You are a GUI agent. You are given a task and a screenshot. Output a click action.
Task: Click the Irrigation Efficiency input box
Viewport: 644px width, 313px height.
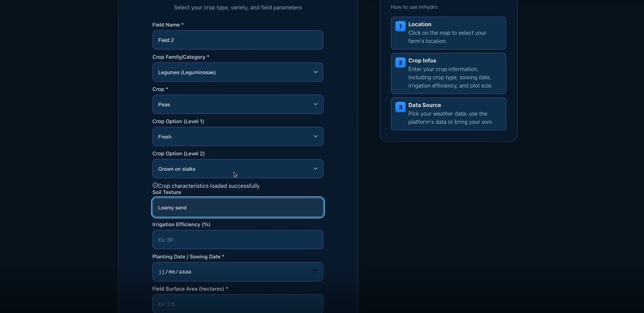[x=237, y=240]
